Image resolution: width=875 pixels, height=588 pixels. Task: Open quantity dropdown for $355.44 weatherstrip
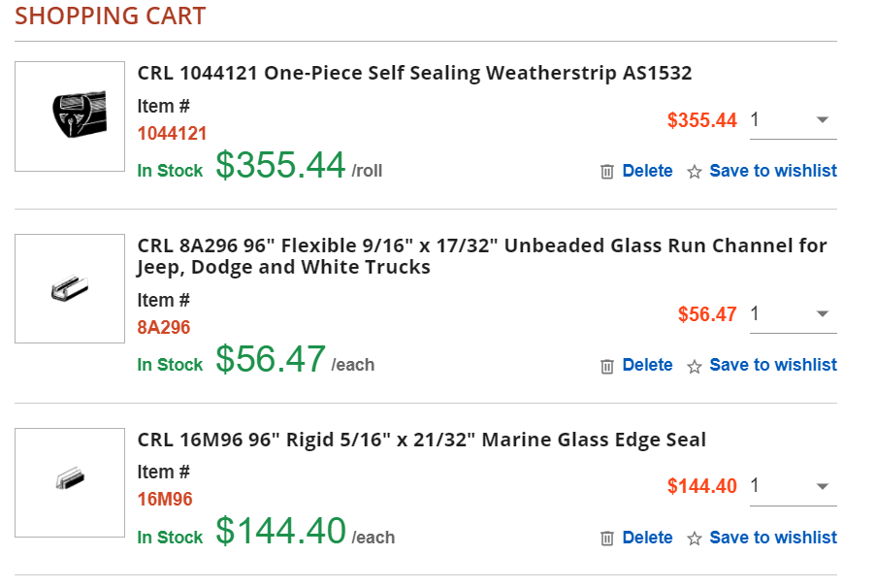coord(793,120)
